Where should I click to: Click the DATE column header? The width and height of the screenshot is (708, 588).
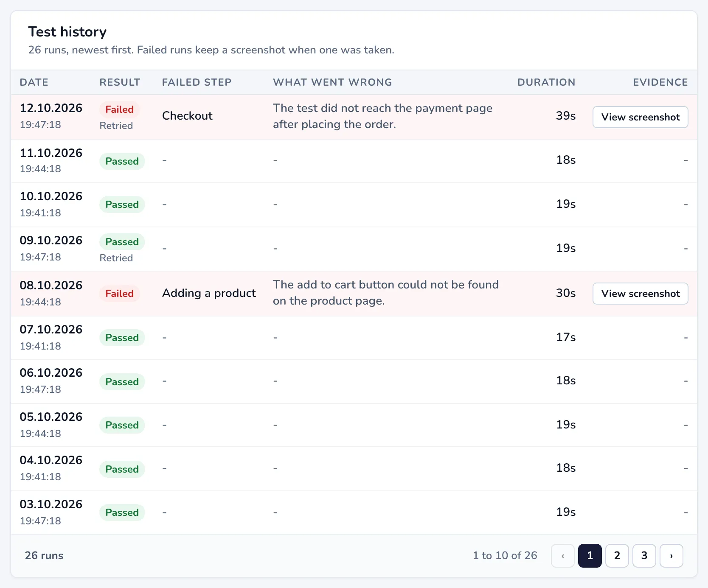pos(34,82)
